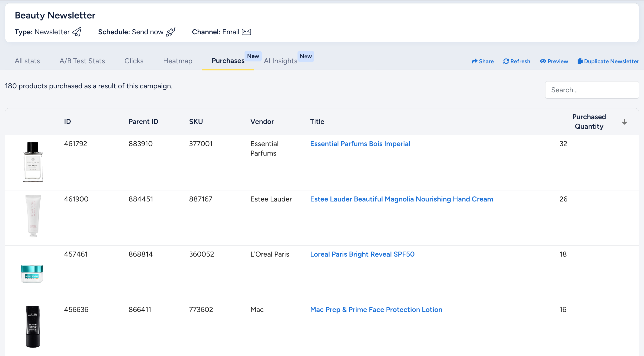Click the Purchased Quantity column header
The width and height of the screenshot is (644, 356).
click(x=589, y=122)
